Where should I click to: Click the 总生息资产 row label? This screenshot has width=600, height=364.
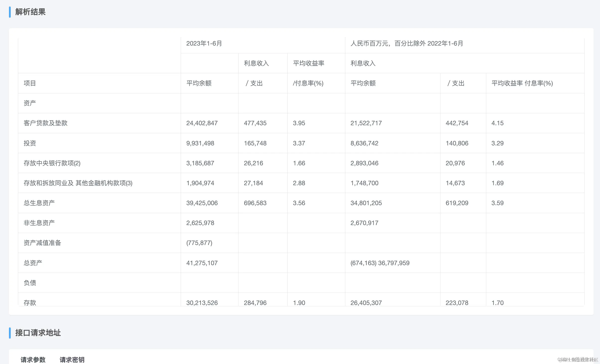click(x=39, y=203)
